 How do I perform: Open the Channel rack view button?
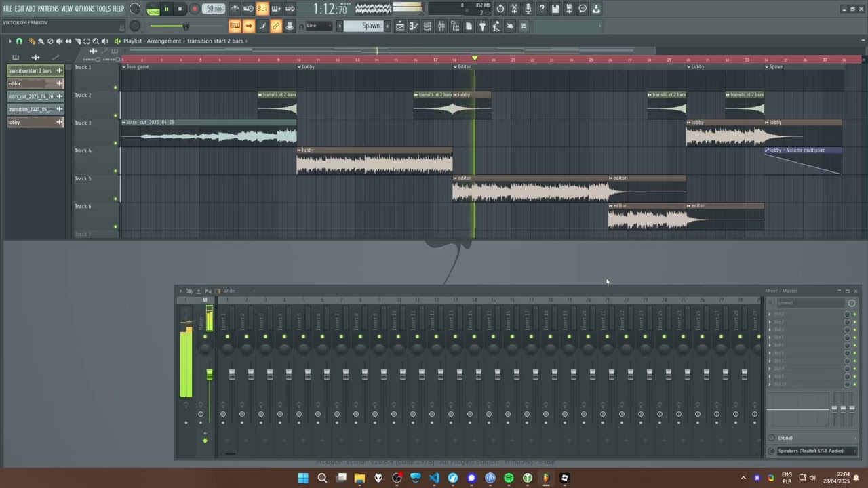coord(427,26)
